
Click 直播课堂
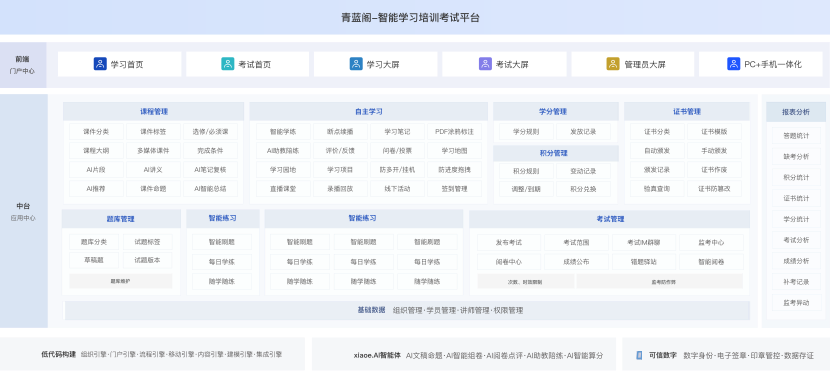point(283,188)
